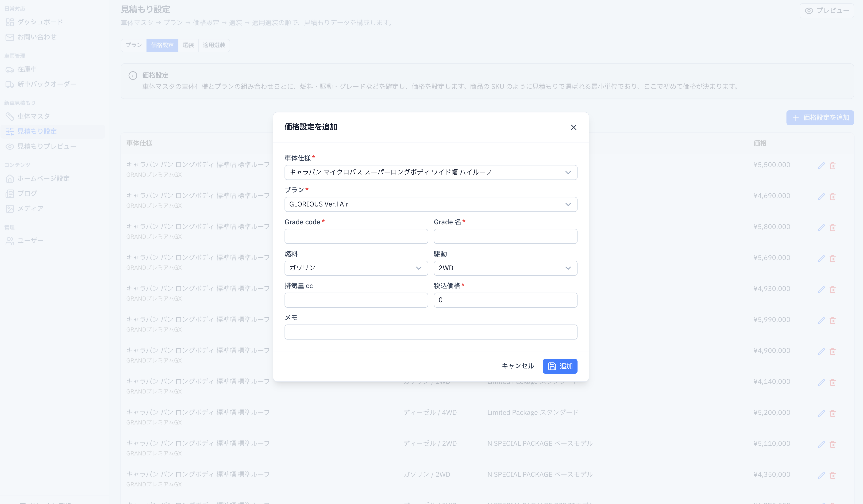
Task: Delete the ¥5,800,000 row with trash icon
Action: [x=832, y=228]
